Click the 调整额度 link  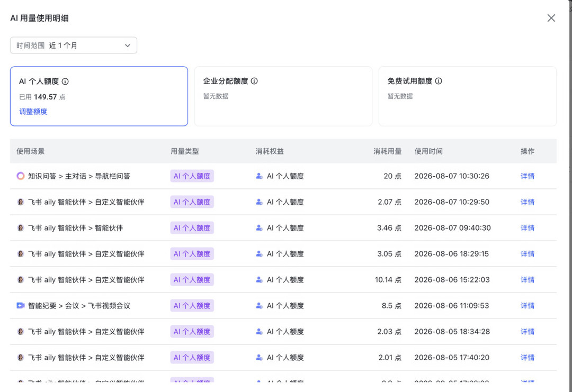33,112
